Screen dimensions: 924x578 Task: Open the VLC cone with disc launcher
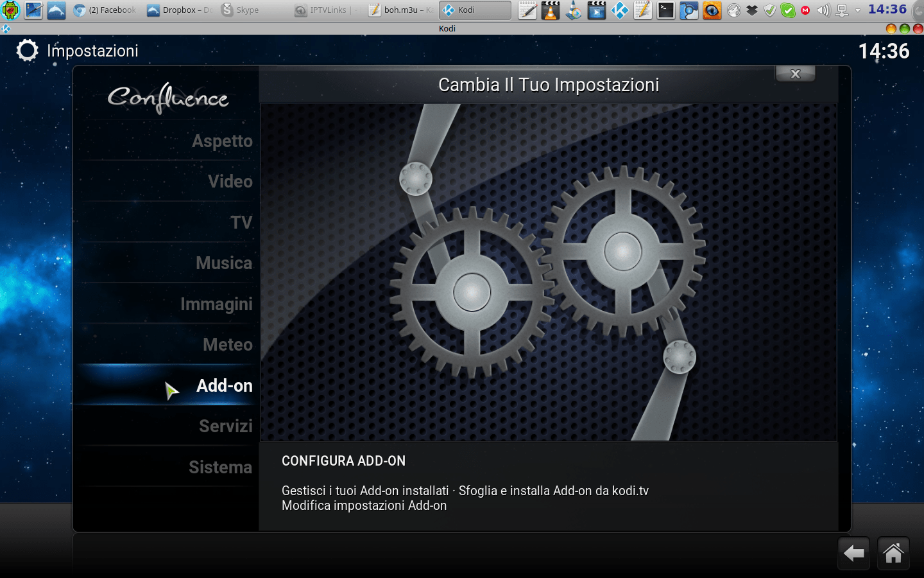(574, 10)
